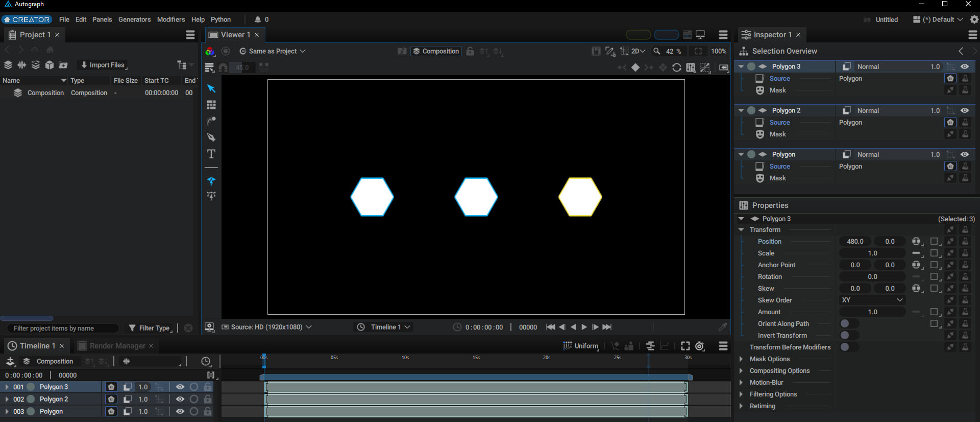980x422 pixels.
Task: Collapse Polygon 2 in Selection Overview
Action: coord(741,110)
